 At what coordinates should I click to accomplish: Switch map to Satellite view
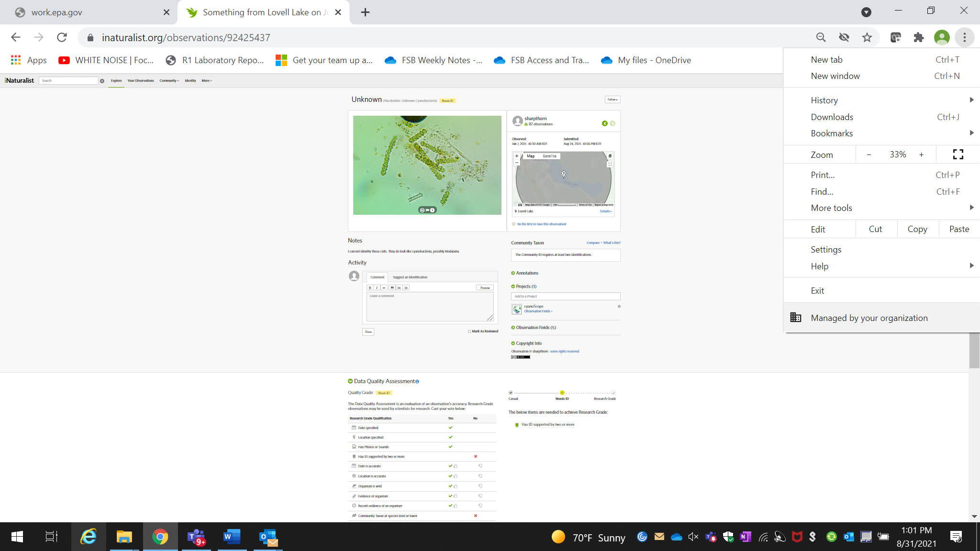549,156
